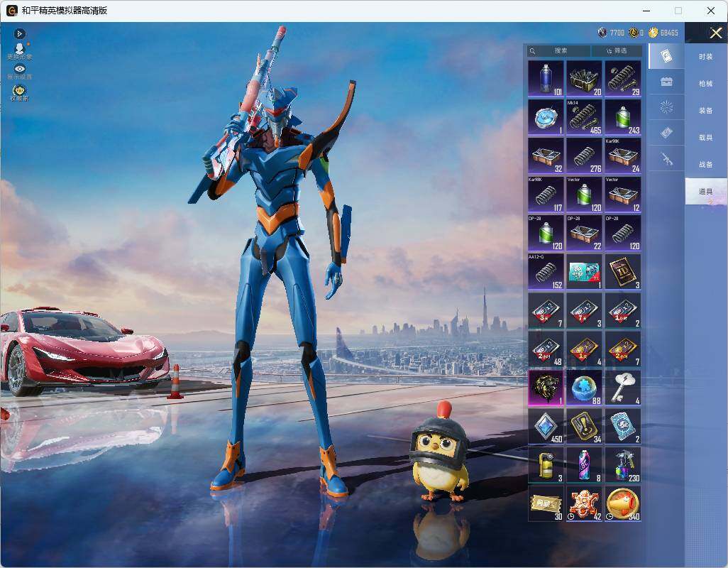Viewport: 728px width, 568px height.
Task: Click the gold coin balance 68465
Action: [x=663, y=33]
